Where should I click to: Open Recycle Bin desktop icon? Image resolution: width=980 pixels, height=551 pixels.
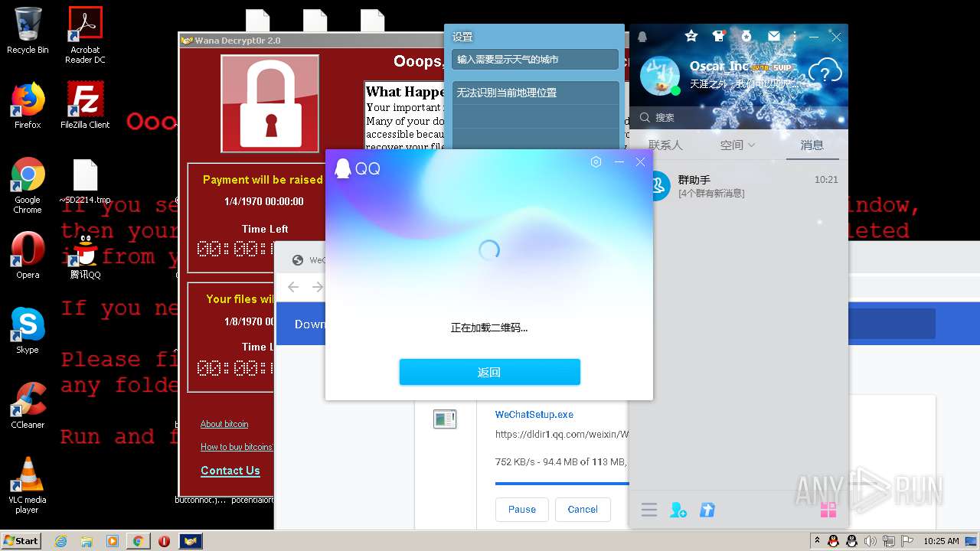(27, 31)
